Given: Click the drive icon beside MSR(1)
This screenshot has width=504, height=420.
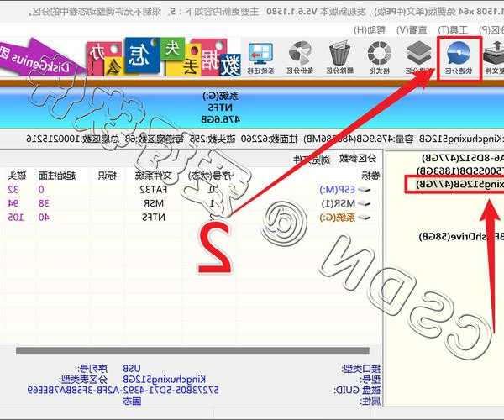Looking at the screenshot, I should (x=364, y=204).
